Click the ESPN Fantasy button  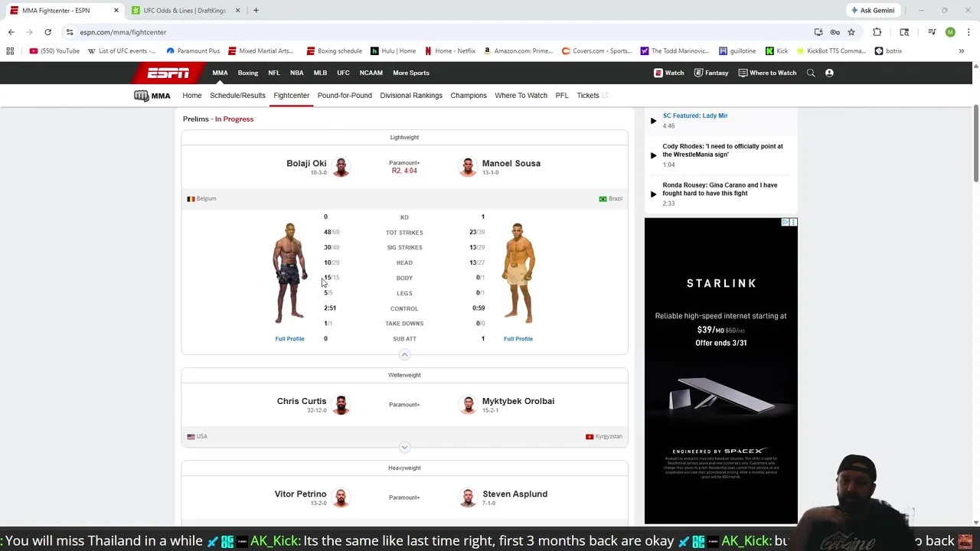(711, 73)
